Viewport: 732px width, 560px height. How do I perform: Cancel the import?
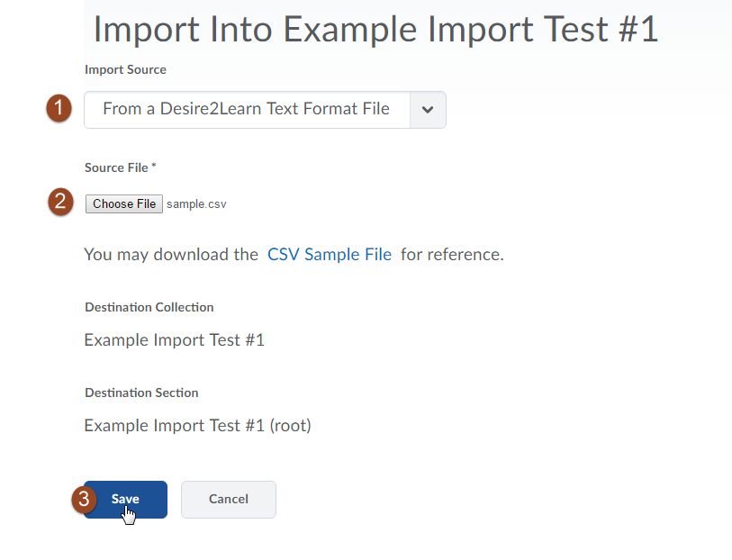pyautogui.click(x=229, y=500)
